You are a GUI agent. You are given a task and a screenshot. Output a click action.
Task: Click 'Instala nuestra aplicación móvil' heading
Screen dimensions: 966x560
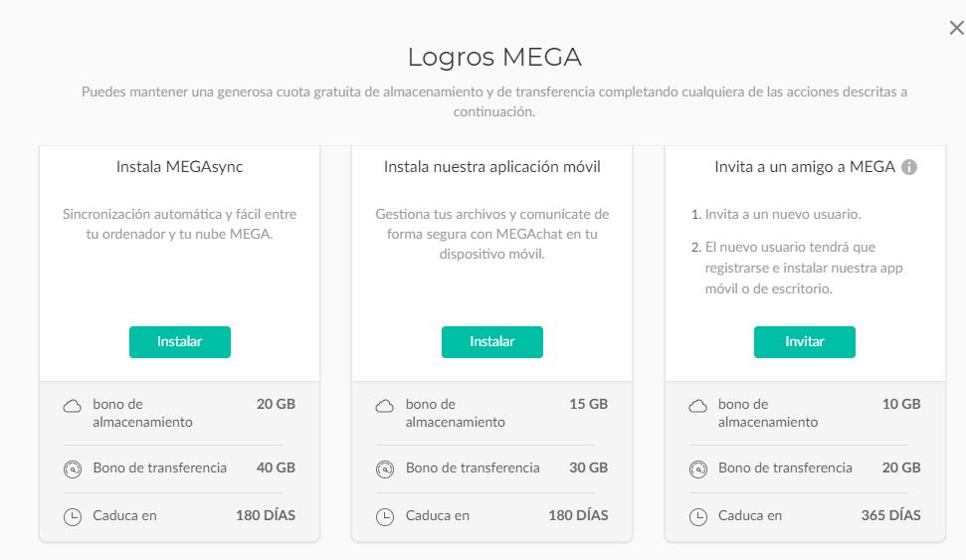pos(491,167)
